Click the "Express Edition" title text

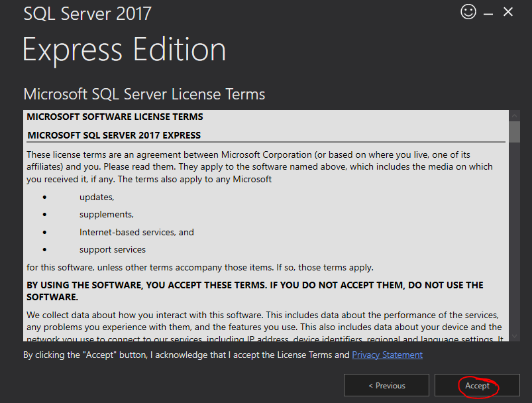click(x=124, y=50)
